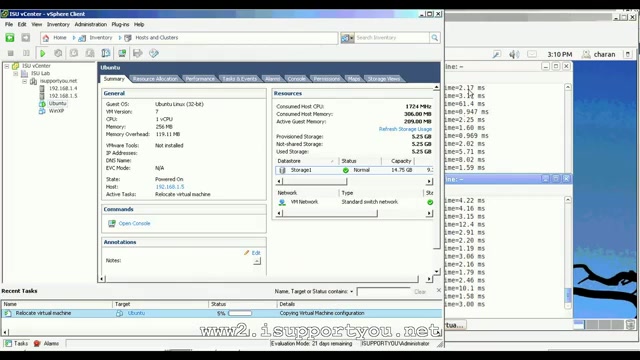The width and height of the screenshot is (640, 360).
Task: Click the mail envelope icon in the Linux panel
Action: pos(532,54)
